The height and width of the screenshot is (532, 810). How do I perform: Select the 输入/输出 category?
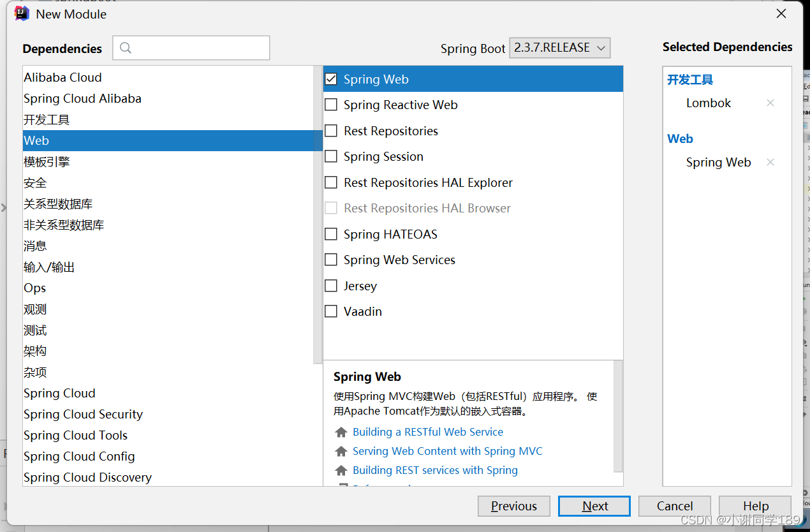pyautogui.click(x=168, y=267)
